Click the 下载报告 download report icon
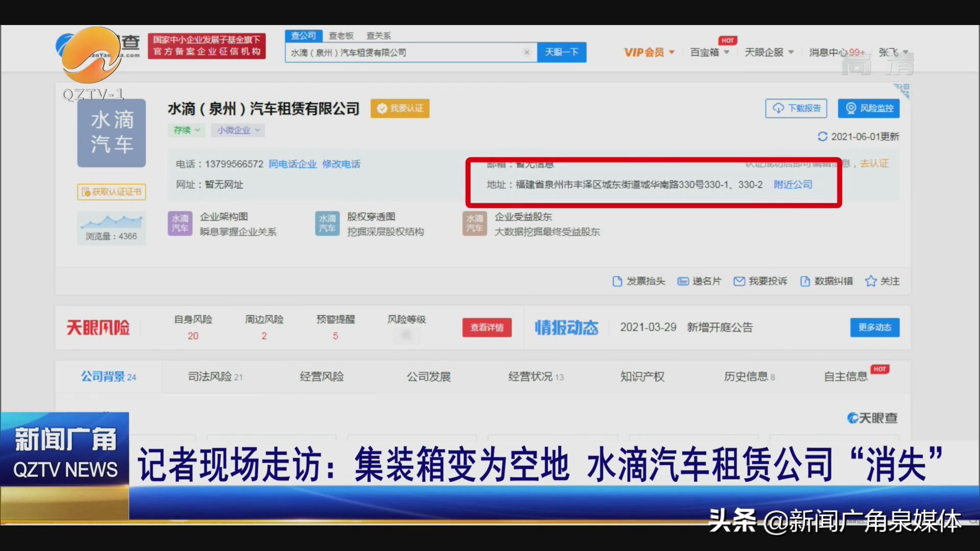This screenshot has width=980, height=551. click(778, 108)
